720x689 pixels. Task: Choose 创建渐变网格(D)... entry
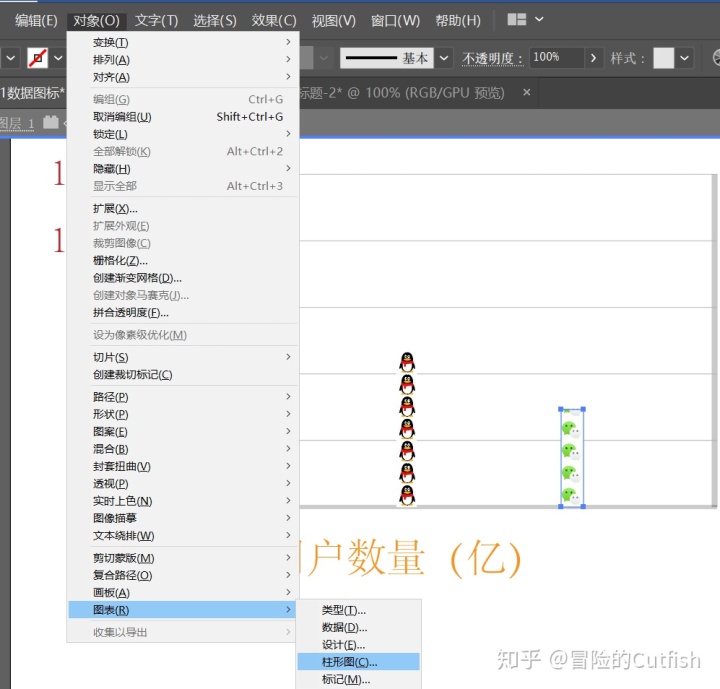point(183,278)
